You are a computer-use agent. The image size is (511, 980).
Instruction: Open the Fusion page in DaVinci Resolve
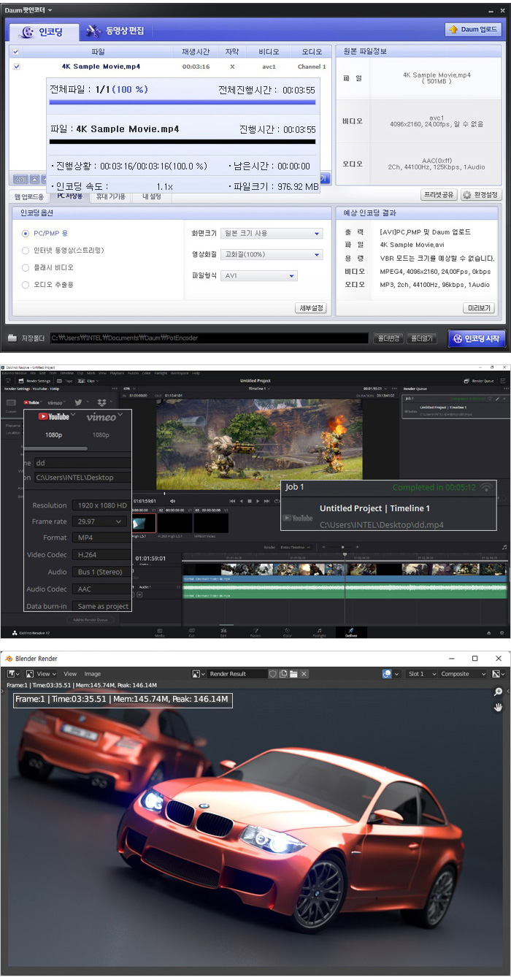coord(255,631)
